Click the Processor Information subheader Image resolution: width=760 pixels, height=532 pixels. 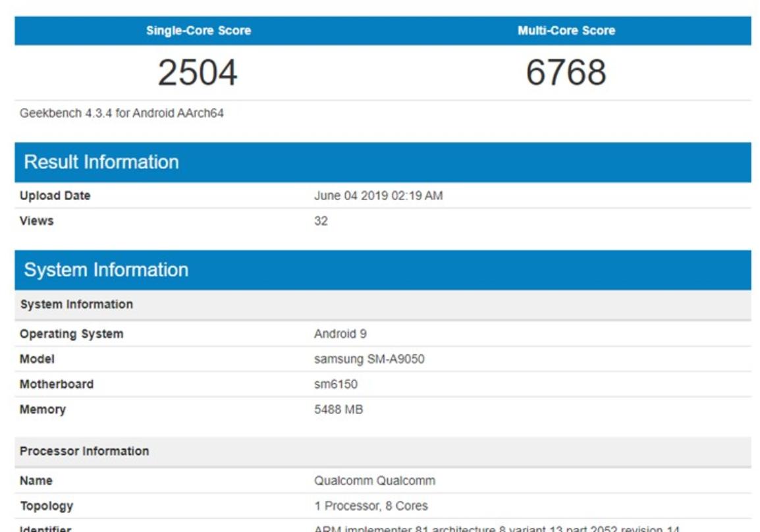coord(84,451)
